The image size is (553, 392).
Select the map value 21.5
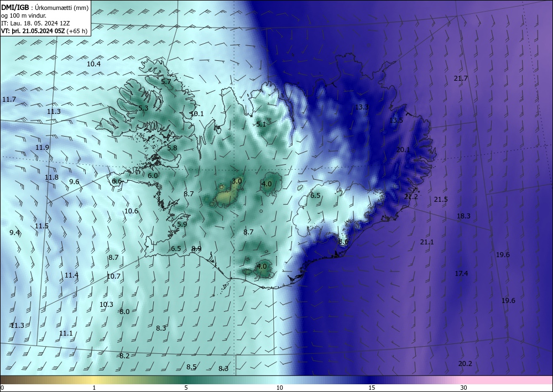441,200
